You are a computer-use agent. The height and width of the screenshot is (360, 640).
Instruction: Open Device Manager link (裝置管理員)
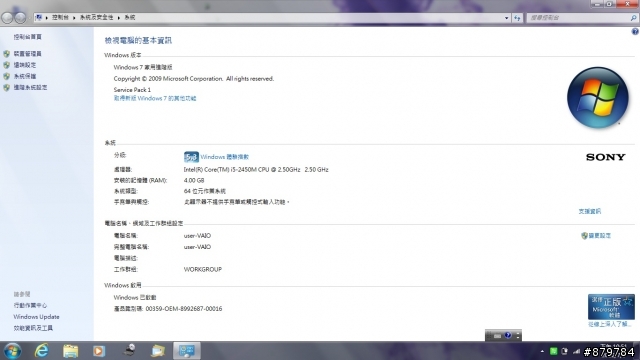click(27, 53)
